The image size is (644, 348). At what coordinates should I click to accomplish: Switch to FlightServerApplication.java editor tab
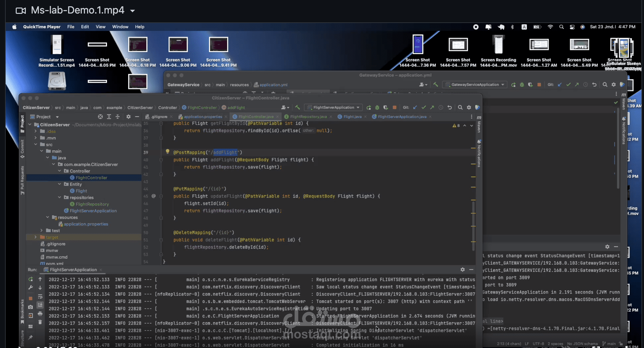(402, 116)
